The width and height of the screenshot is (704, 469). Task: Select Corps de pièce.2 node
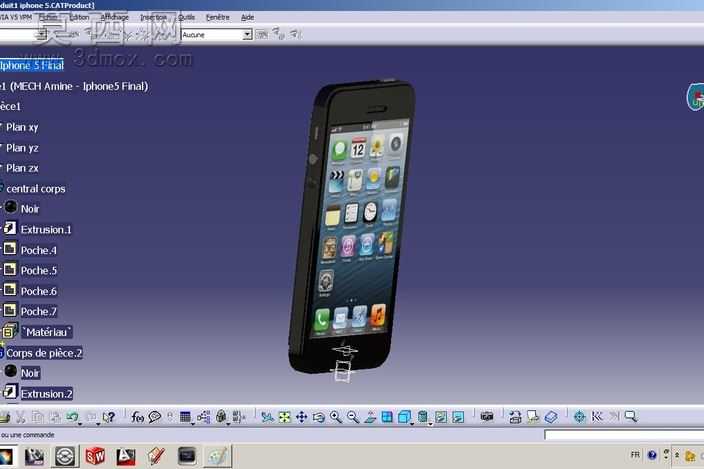(x=44, y=353)
